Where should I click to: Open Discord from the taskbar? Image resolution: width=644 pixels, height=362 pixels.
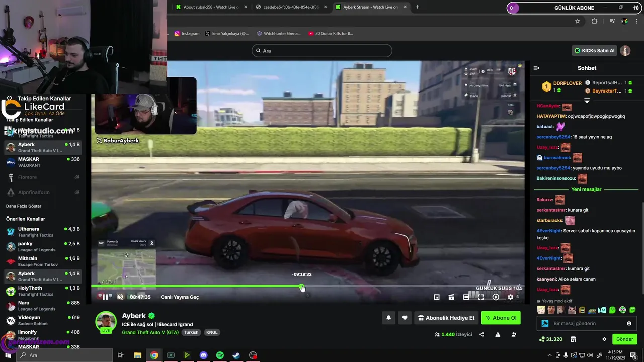(203, 355)
